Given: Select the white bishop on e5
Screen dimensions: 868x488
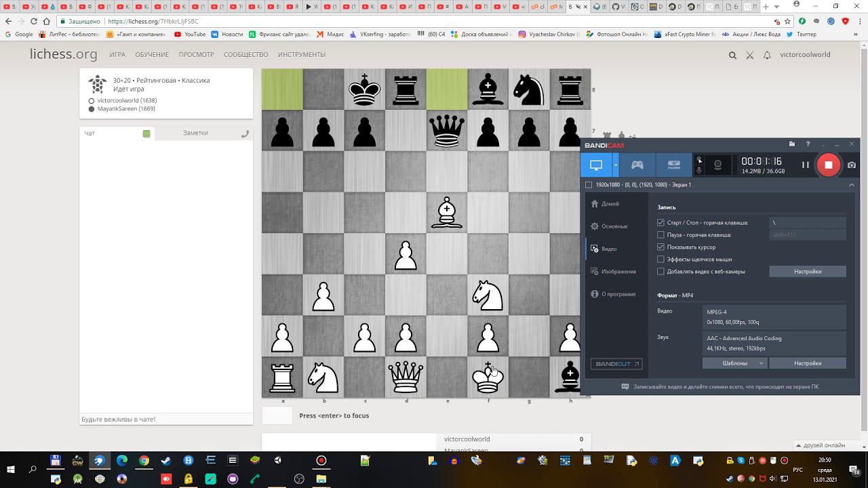Looking at the screenshot, I should 447,212.
